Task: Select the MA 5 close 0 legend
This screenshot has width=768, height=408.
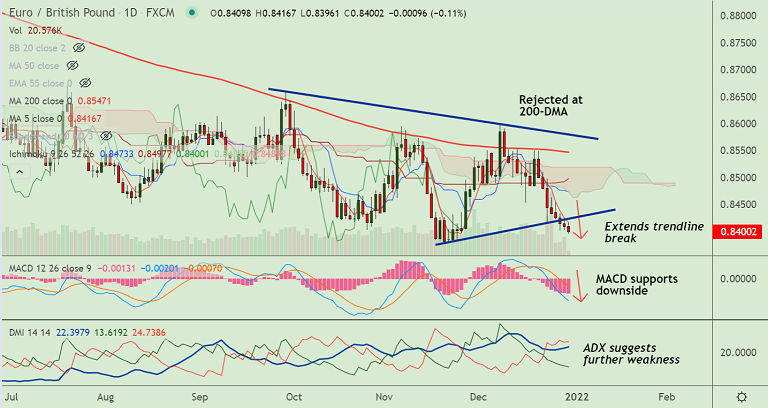Action: click(x=35, y=119)
